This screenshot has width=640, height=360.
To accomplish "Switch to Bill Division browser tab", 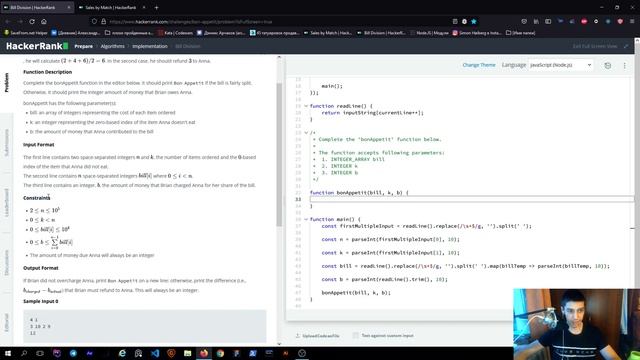I will coord(37,7).
